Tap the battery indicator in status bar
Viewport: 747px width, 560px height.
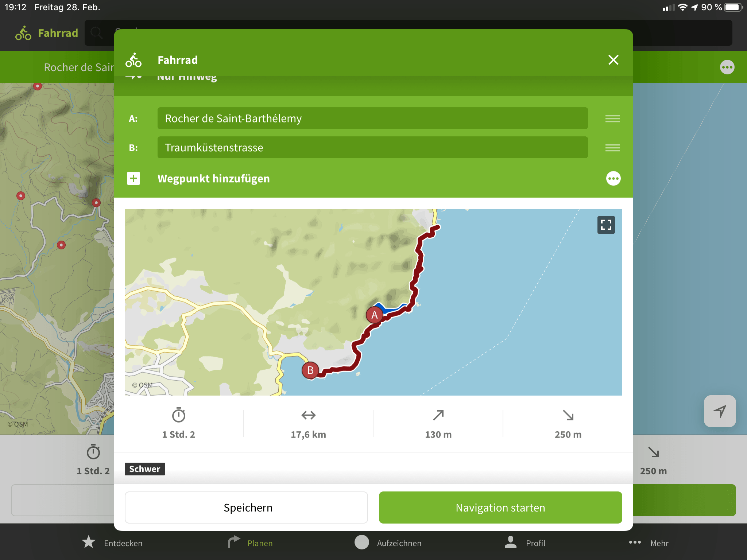tap(734, 7)
